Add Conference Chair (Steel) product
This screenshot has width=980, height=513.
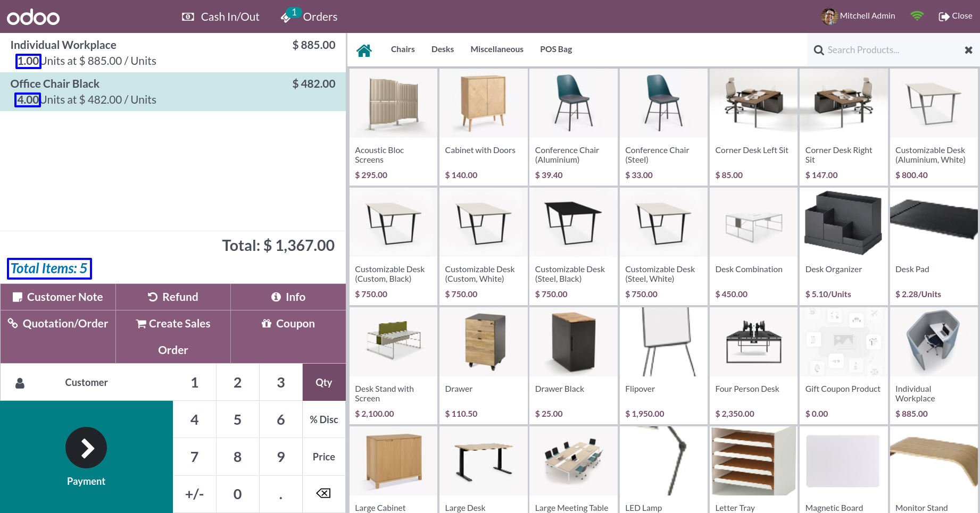(663, 127)
